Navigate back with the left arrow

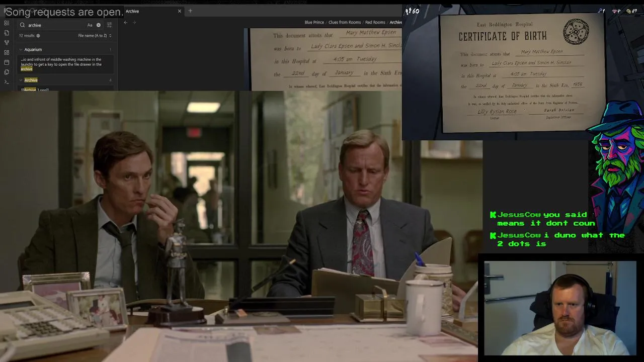pyautogui.click(x=126, y=22)
